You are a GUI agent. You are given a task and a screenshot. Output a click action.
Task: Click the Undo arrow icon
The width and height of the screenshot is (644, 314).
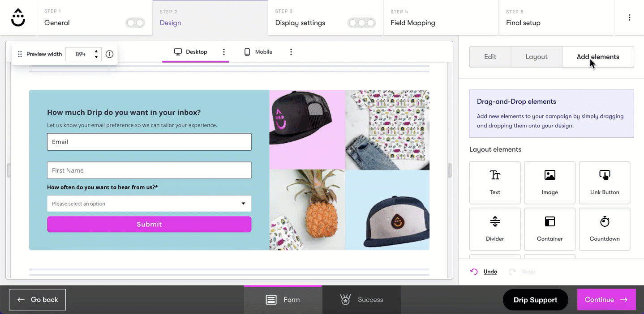pos(474,272)
